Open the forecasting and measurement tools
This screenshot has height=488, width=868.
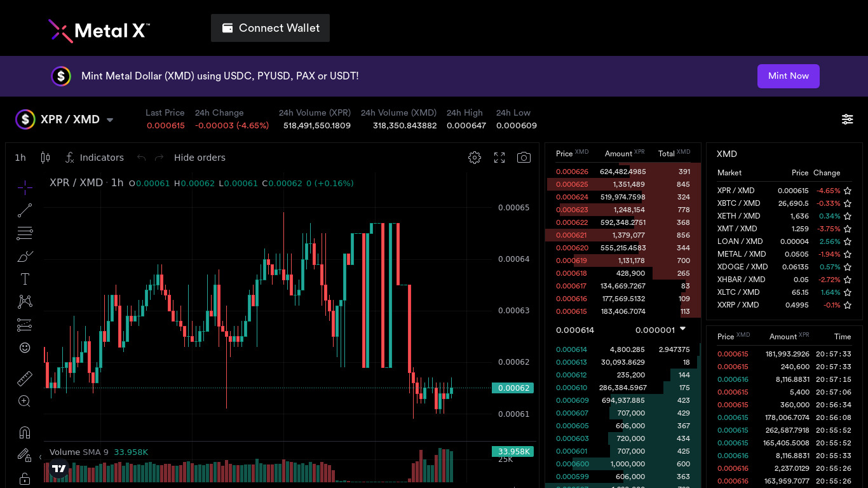(x=25, y=325)
